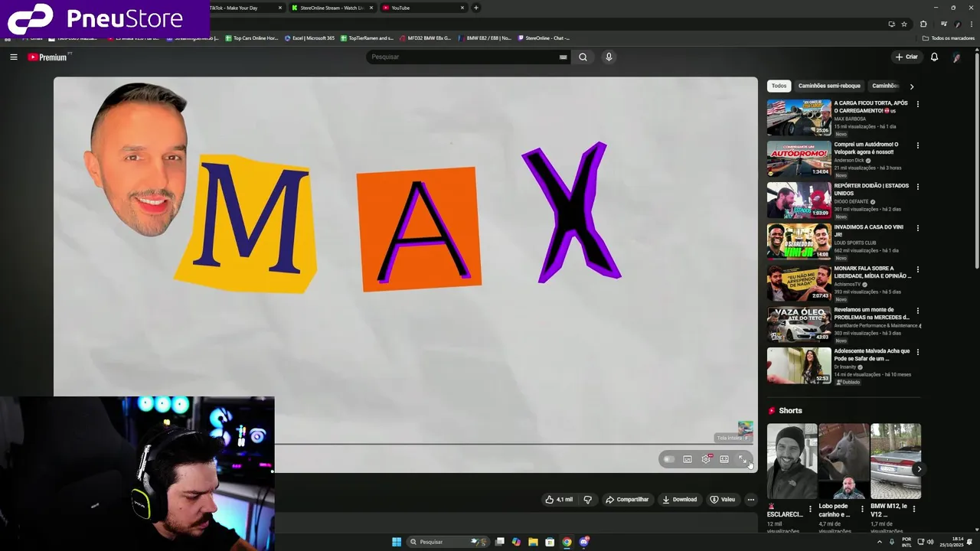
Task: Open the BMW M12 short
Action: 896,461
